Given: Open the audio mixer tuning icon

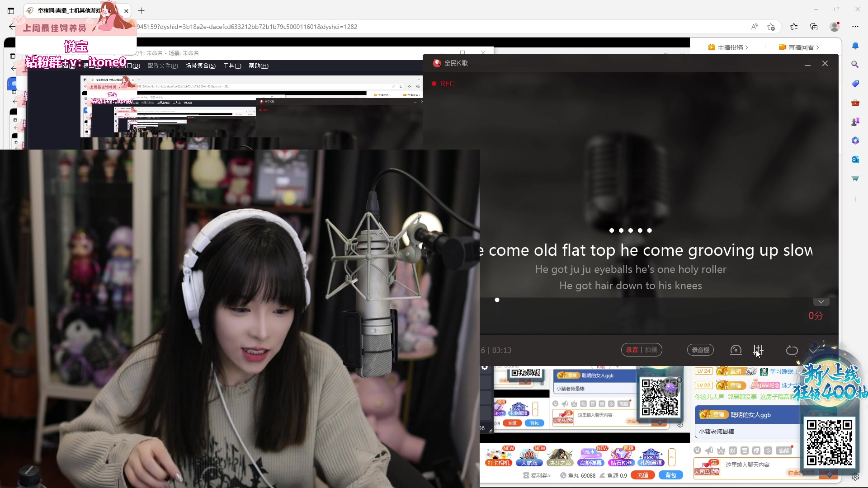Looking at the screenshot, I should click(x=758, y=350).
